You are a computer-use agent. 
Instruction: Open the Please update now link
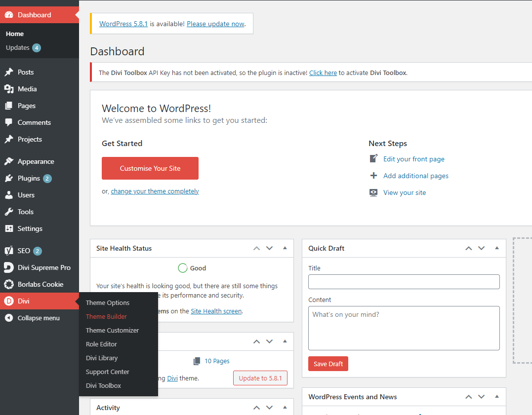pyautogui.click(x=215, y=24)
